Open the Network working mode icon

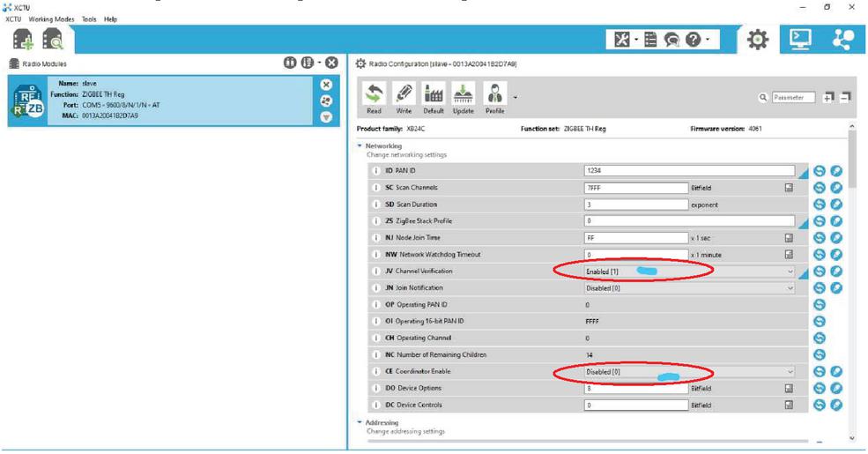(842, 39)
